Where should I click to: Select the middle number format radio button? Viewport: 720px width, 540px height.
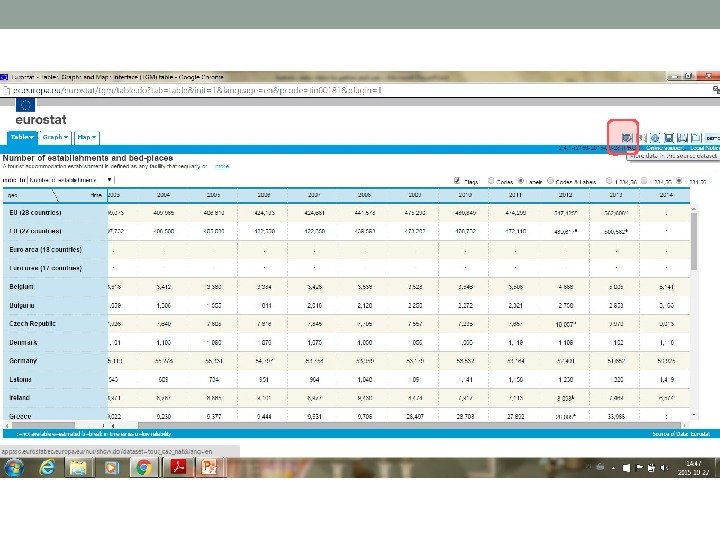coord(644,180)
